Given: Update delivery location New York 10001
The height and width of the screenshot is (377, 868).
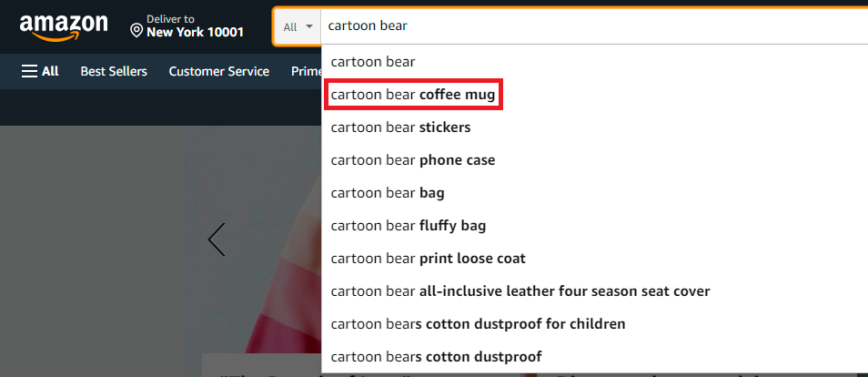Looking at the screenshot, I should [195, 32].
